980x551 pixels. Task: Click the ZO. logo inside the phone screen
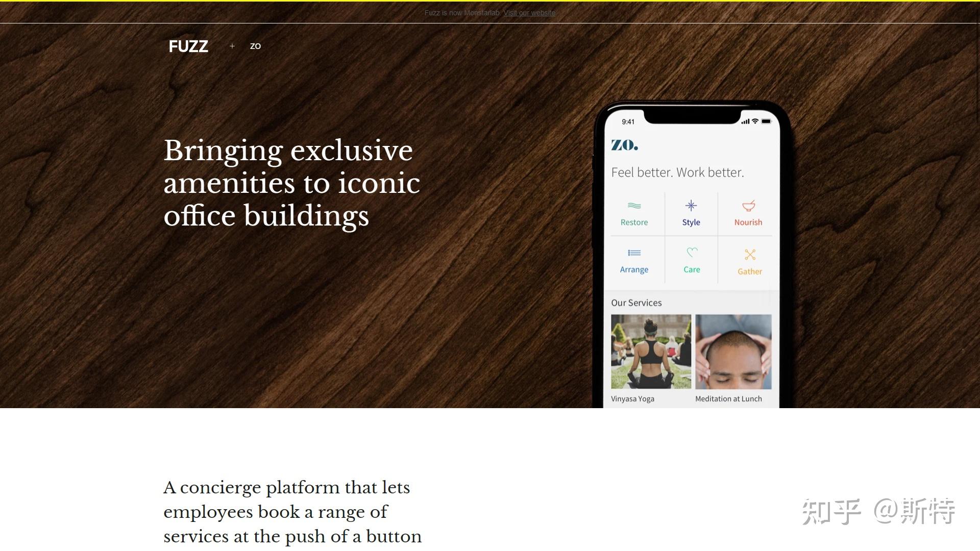(625, 145)
